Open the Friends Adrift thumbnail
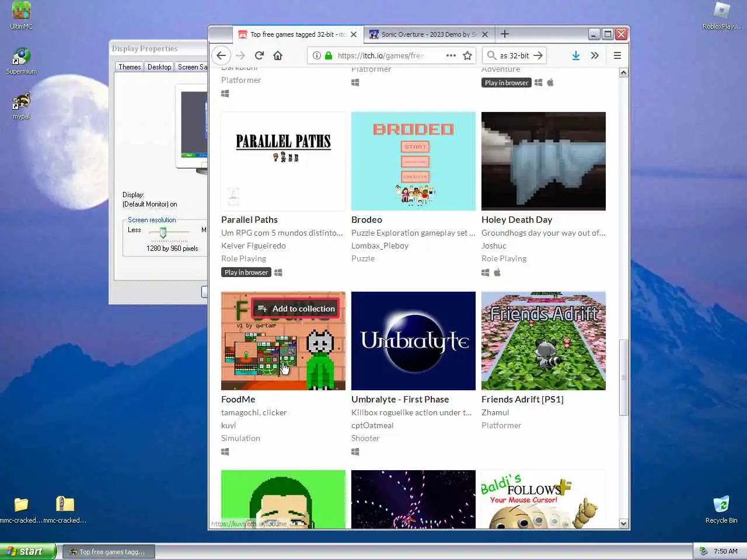 [543, 341]
